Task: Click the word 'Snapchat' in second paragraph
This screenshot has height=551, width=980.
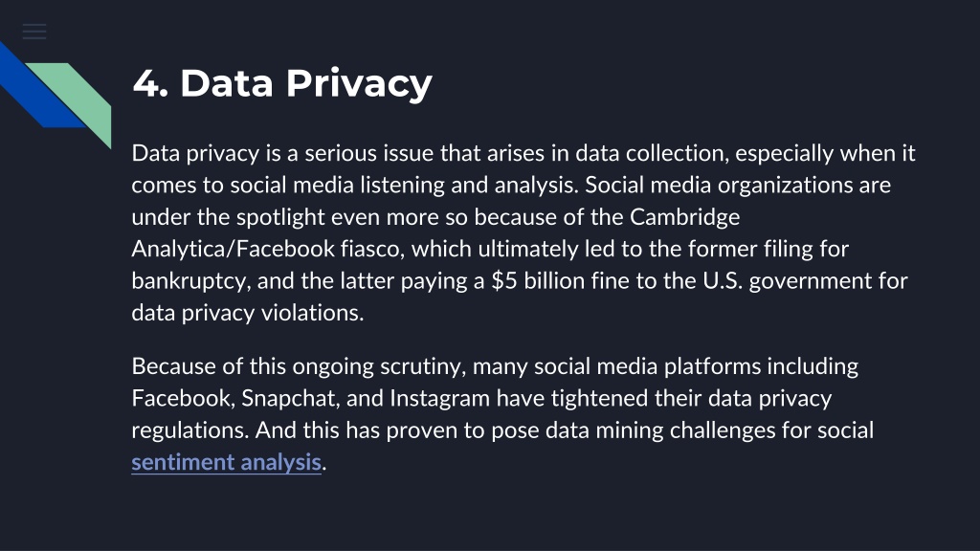Action: 291,399
